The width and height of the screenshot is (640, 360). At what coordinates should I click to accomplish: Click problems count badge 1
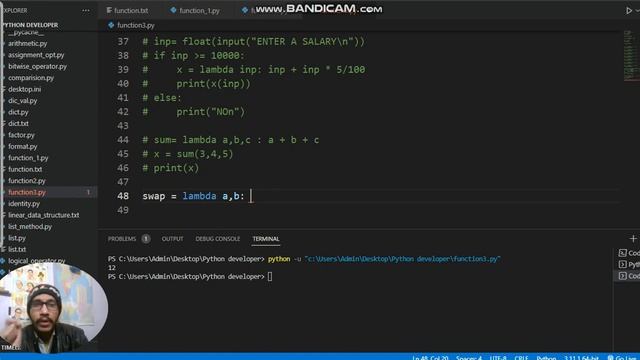[x=146, y=239]
